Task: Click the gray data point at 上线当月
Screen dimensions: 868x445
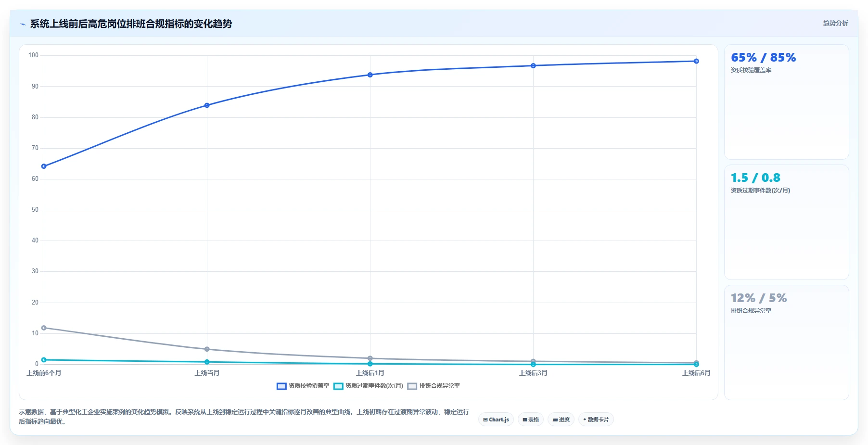Action: tap(207, 349)
